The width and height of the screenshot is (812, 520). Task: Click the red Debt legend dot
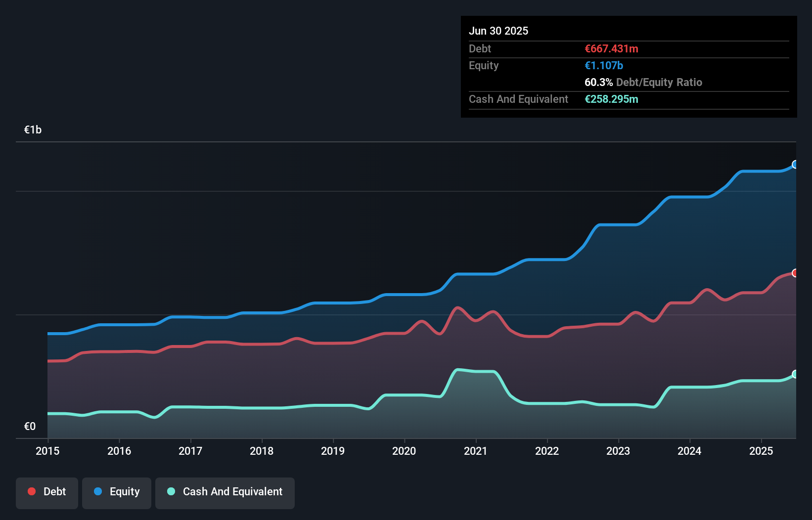pos(32,491)
